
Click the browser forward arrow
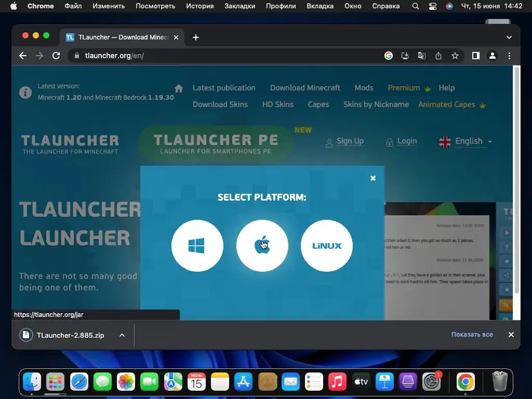tap(39, 56)
